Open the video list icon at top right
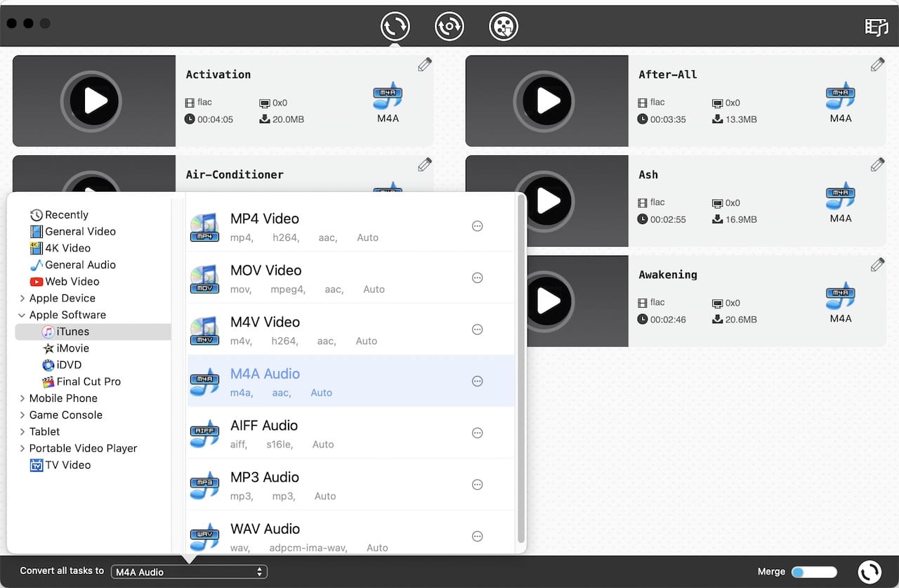This screenshot has height=588, width=899. pyautogui.click(x=876, y=27)
